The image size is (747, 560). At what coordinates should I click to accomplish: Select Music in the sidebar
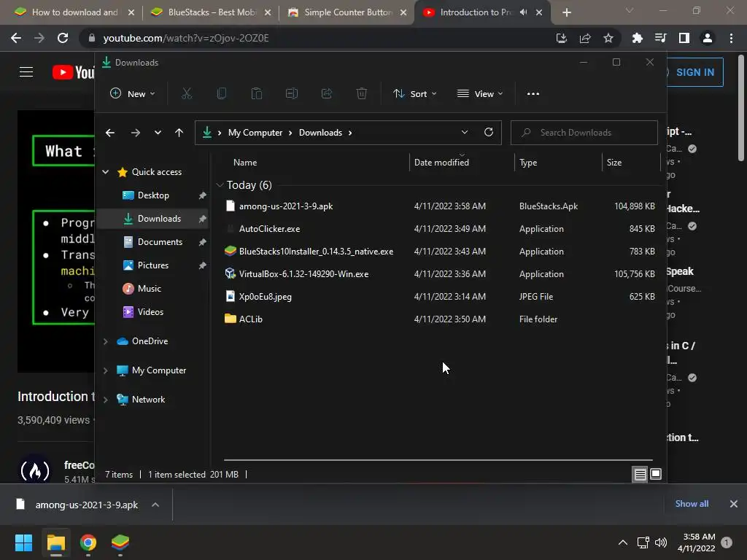(x=149, y=289)
